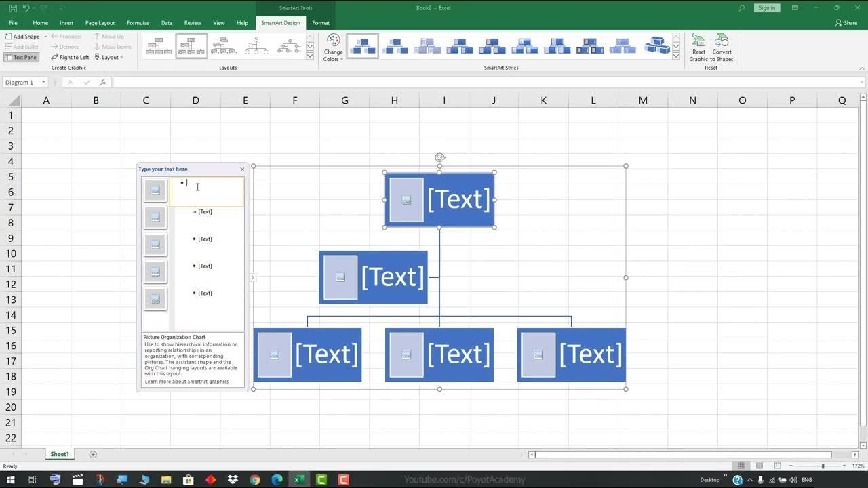Viewport: 868px width, 488px height.
Task: Click the picture placeholder in top chart box
Action: point(406,200)
